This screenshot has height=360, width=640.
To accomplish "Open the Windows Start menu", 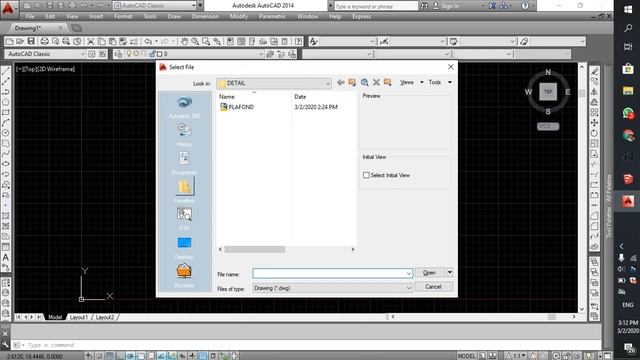I will tap(628, 9).
